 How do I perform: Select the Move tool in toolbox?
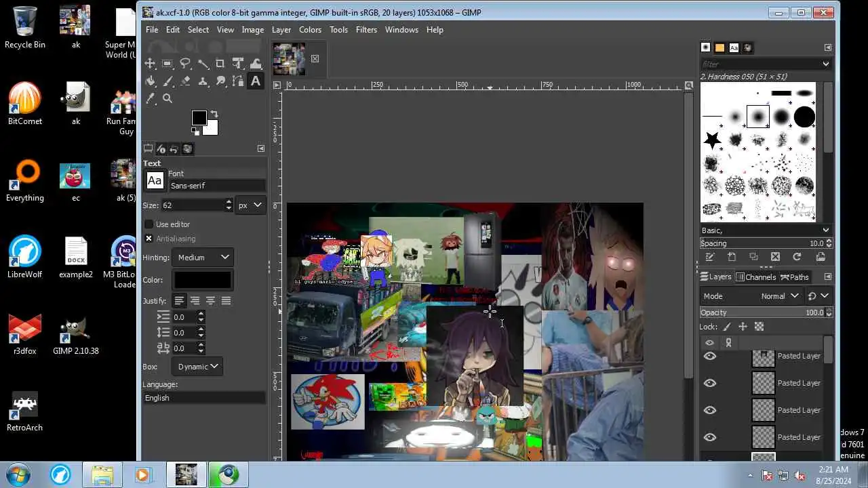click(x=151, y=64)
